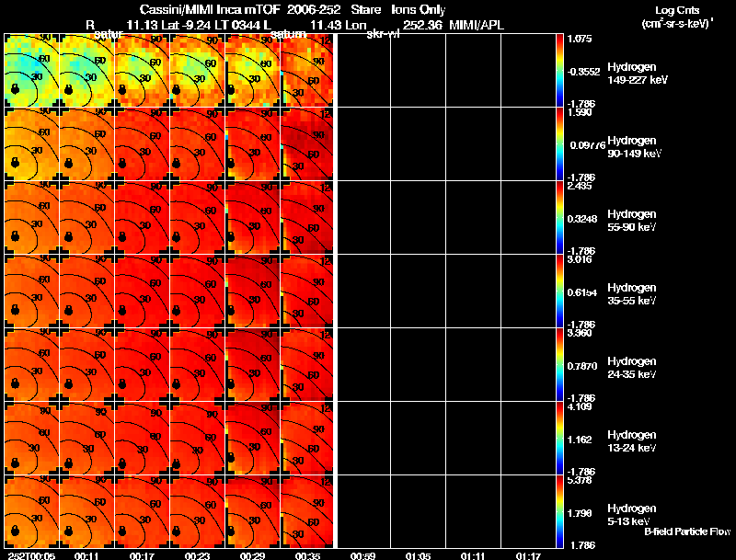Click the '00:29' time label

(252, 555)
